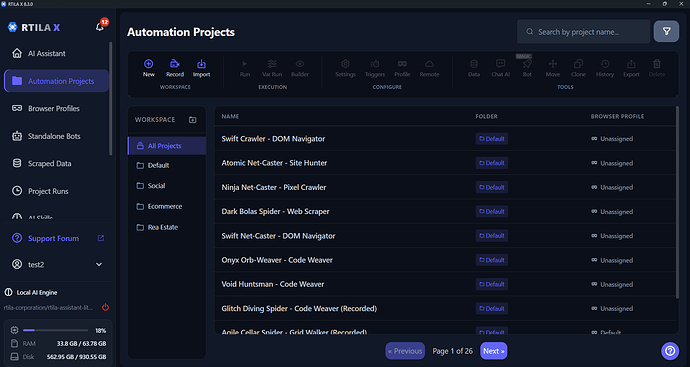Click the Data tools icon

(474, 64)
